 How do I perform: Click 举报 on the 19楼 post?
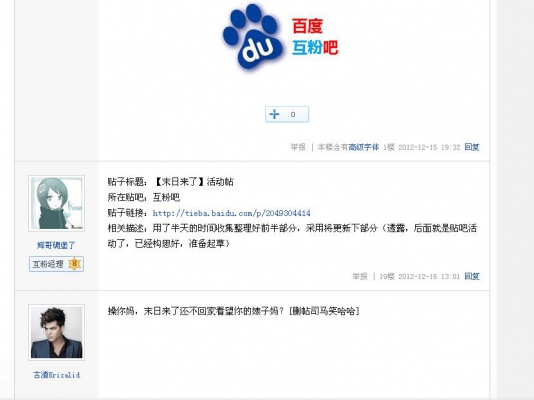360,276
